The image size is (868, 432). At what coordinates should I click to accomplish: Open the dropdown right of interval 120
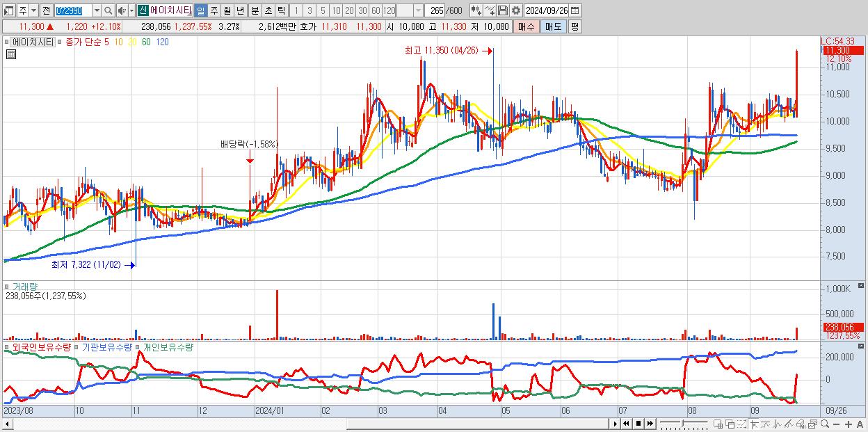pyautogui.click(x=418, y=10)
